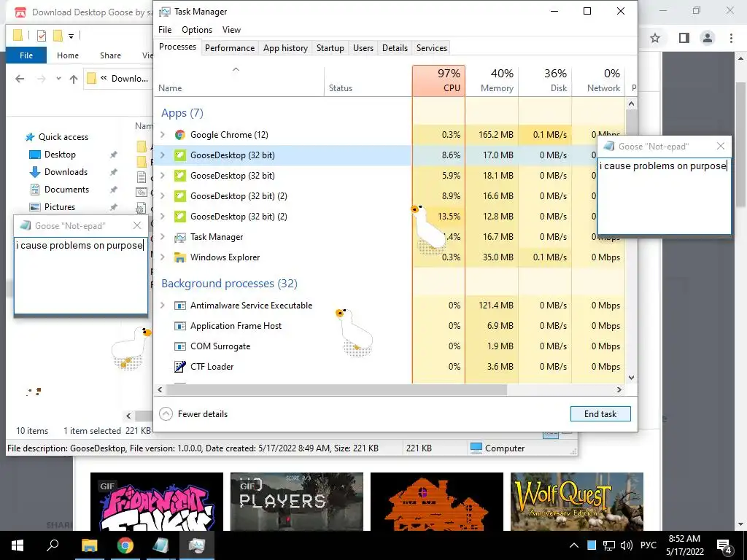747x560 pixels.
Task: Click the Downloads arrow icon in the sidebar
Action: coord(35,172)
